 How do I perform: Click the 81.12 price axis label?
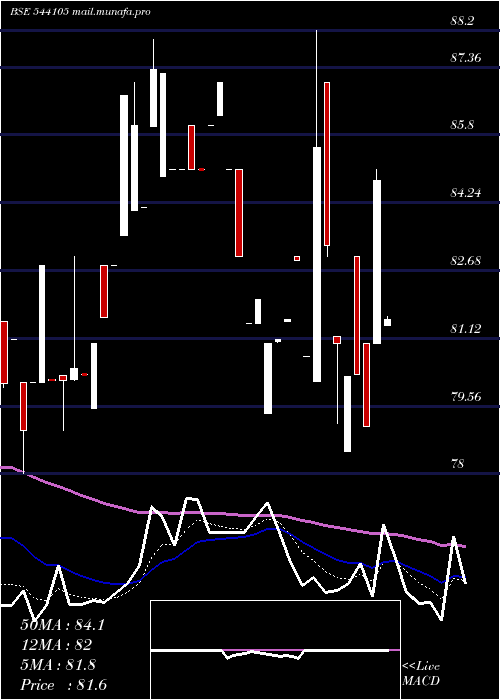[466, 329]
